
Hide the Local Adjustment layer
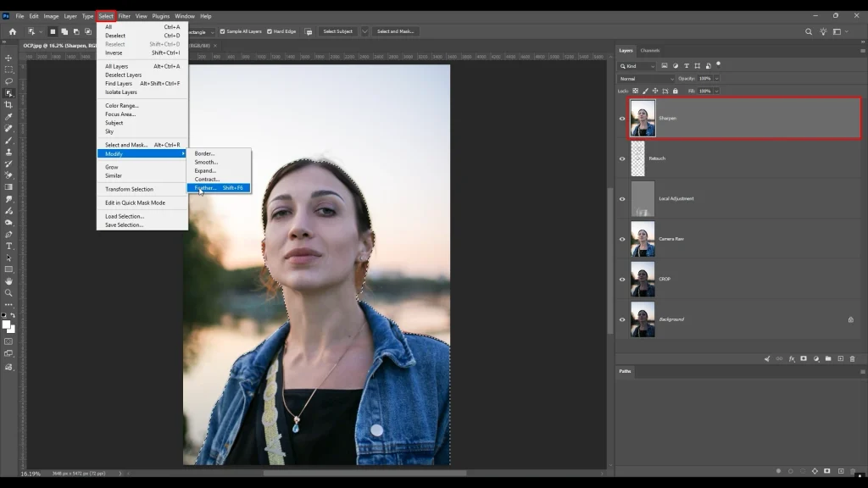tap(622, 199)
